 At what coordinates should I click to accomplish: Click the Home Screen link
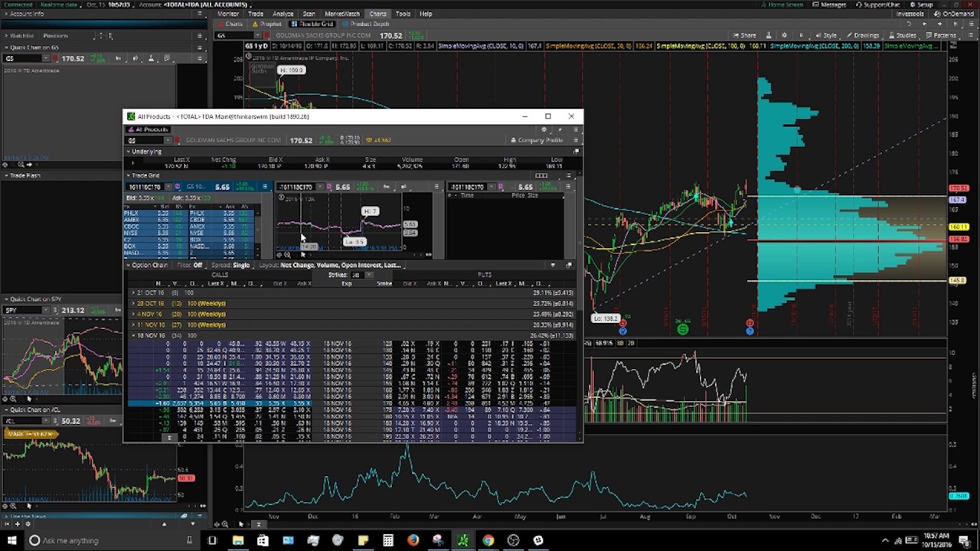[781, 5]
